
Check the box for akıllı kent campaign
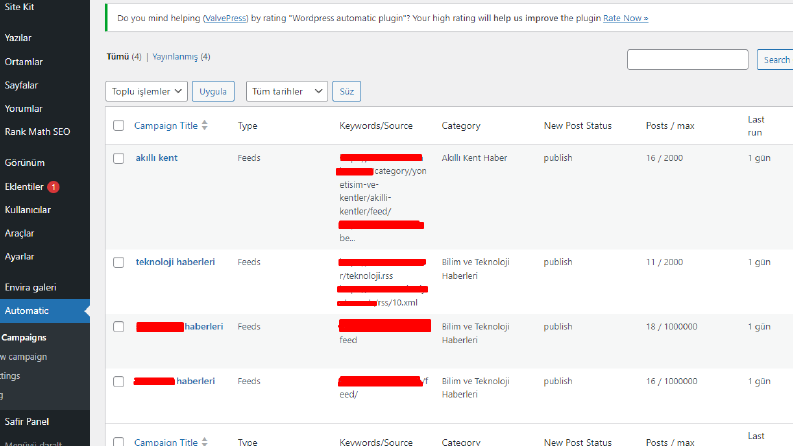(118, 158)
